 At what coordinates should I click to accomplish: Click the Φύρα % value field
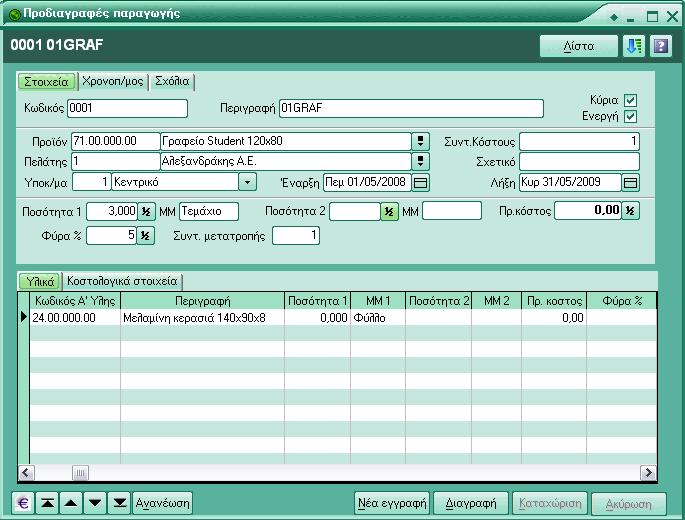tap(112, 236)
